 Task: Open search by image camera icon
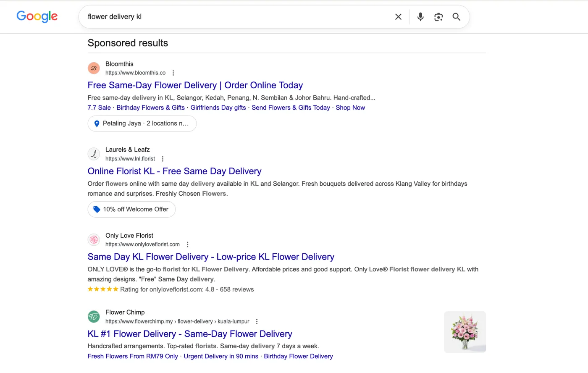coord(438,17)
